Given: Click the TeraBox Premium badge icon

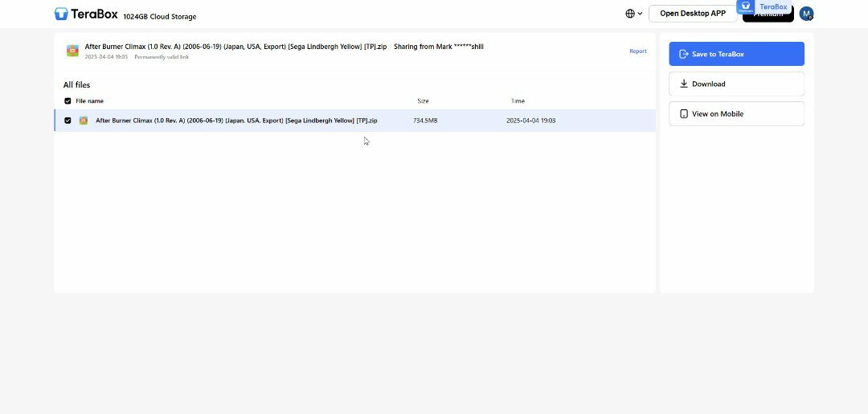Looking at the screenshot, I should (x=746, y=6).
